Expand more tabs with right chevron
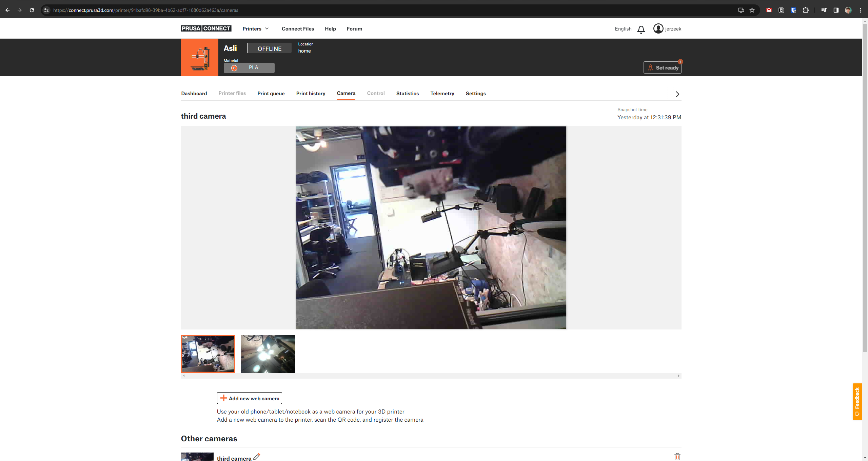Image resolution: width=868 pixels, height=461 pixels. pos(677,94)
